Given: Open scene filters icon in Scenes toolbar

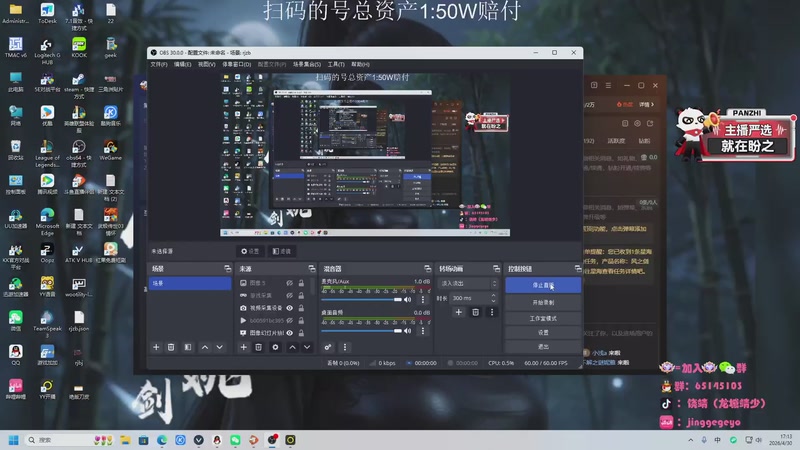Looking at the screenshot, I should [188, 347].
